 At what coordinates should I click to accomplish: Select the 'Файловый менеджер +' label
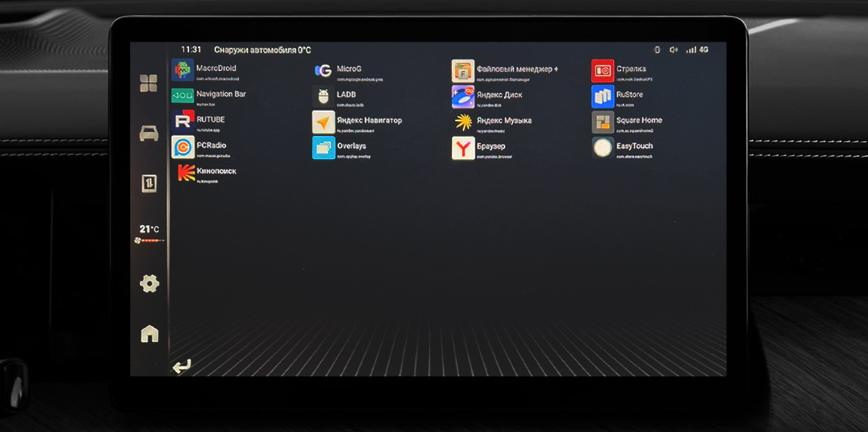(x=517, y=69)
